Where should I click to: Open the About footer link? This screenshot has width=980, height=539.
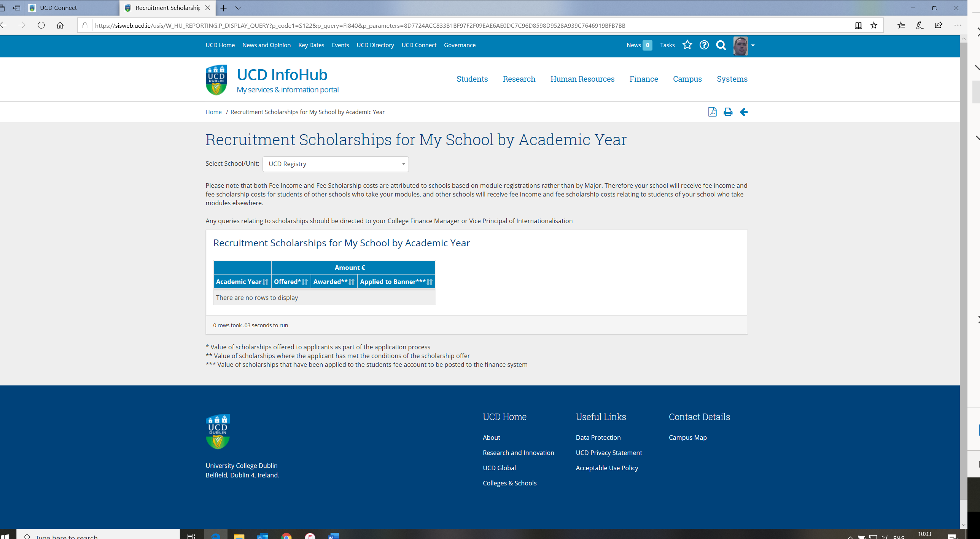(491, 438)
